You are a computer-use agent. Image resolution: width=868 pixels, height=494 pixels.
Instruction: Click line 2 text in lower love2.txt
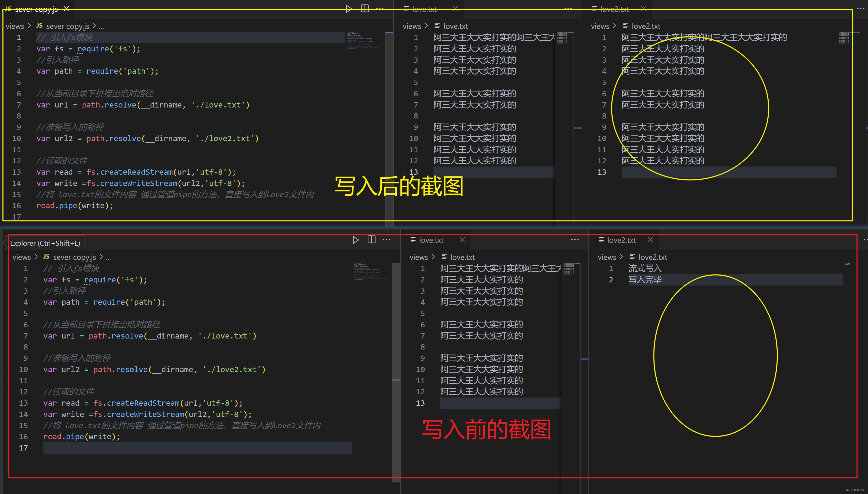(x=645, y=280)
